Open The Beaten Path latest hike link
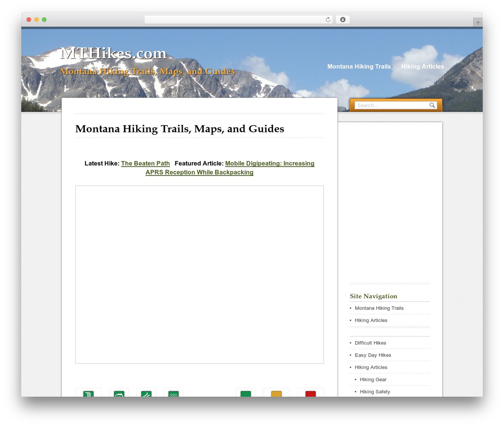This screenshot has width=504, height=427. point(145,163)
